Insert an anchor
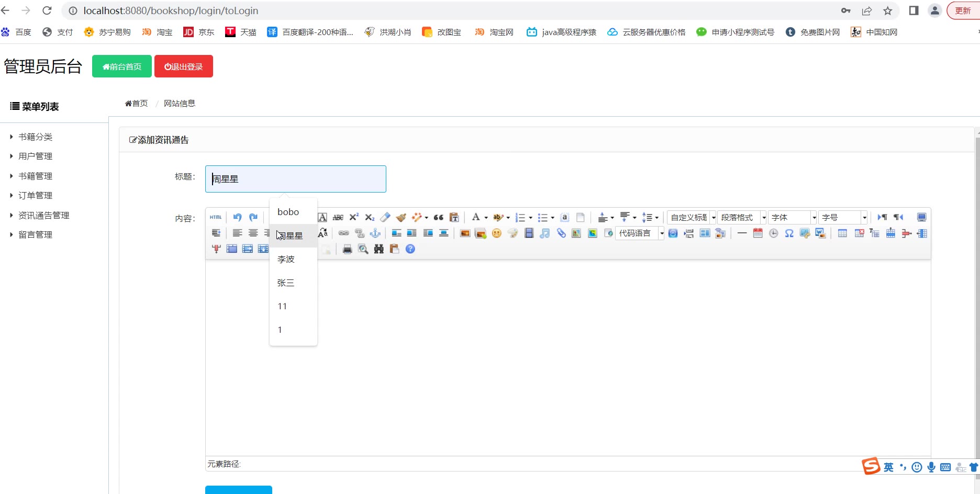 click(x=375, y=233)
